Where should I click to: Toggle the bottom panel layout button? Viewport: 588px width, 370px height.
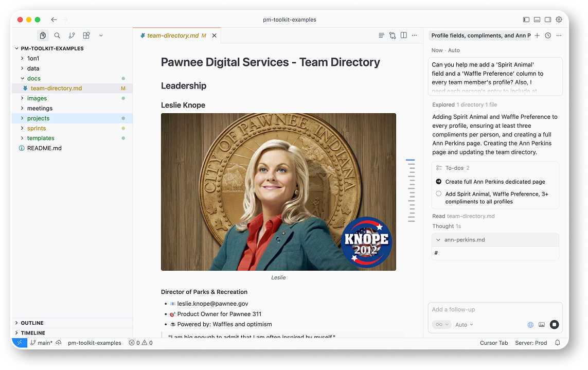click(x=537, y=20)
